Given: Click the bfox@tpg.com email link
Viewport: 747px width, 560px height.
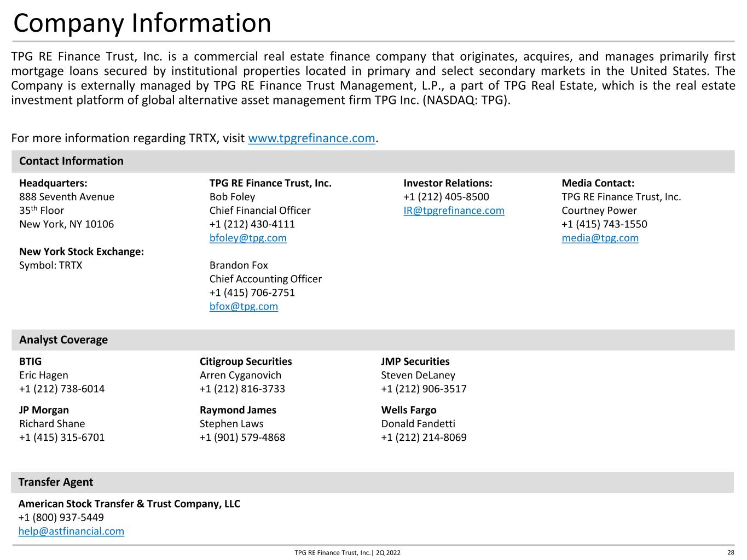Looking at the screenshot, I should [x=244, y=306].
